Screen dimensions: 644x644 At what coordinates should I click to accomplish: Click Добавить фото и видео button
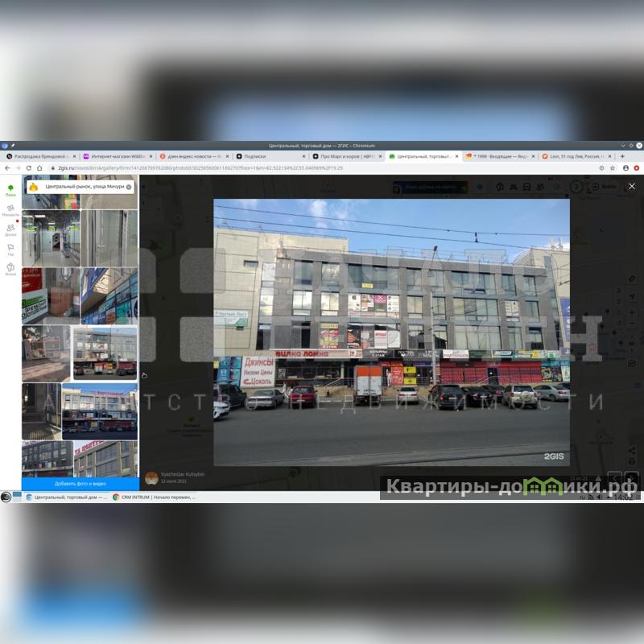[80, 484]
